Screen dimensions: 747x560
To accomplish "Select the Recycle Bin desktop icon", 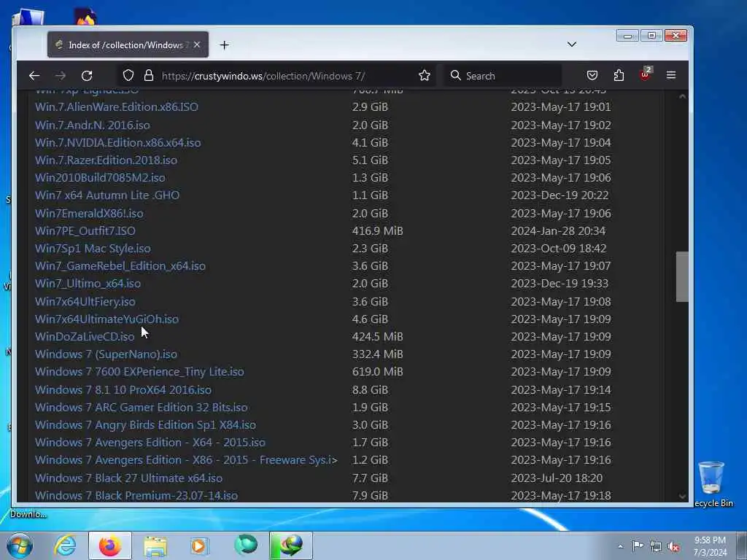I will pyautogui.click(x=712, y=484).
